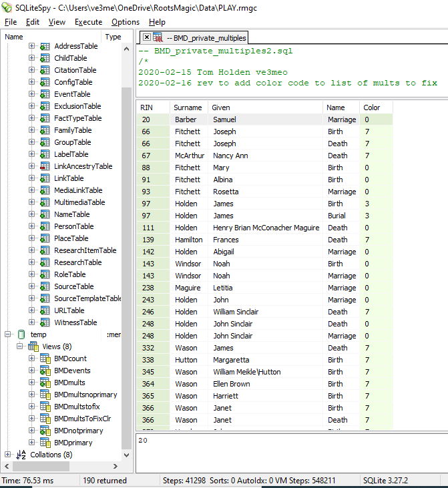This screenshot has height=488, width=448.
Task: Sort results by Surname column header
Action: pos(189,107)
